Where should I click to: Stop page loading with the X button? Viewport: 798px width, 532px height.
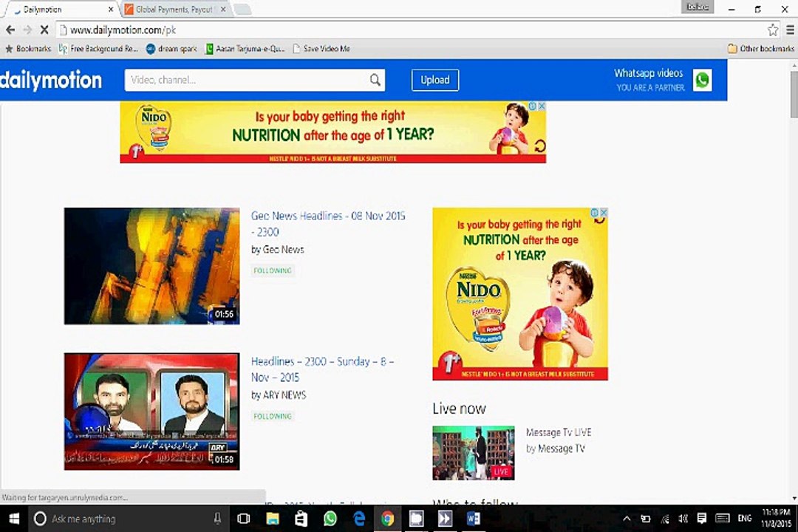point(44,30)
